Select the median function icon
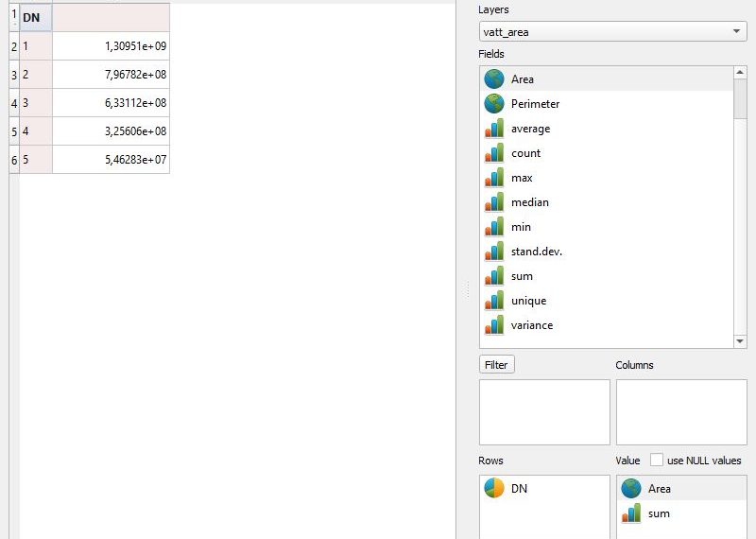756x539 pixels. coord(494,202)
